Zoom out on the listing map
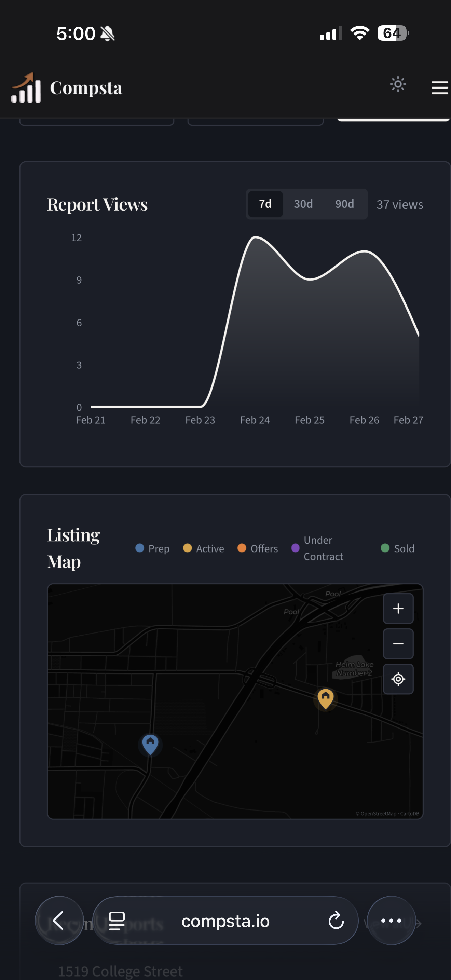The width and height of the screenshot is (451, 980). tap(398, 644)
